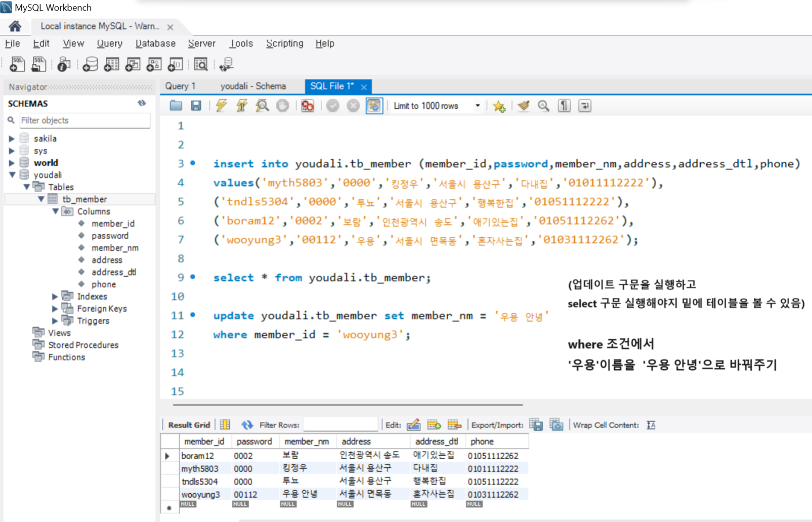812x522 pixels.
Task: Create a new SQL tab
Action: (17, 64)
